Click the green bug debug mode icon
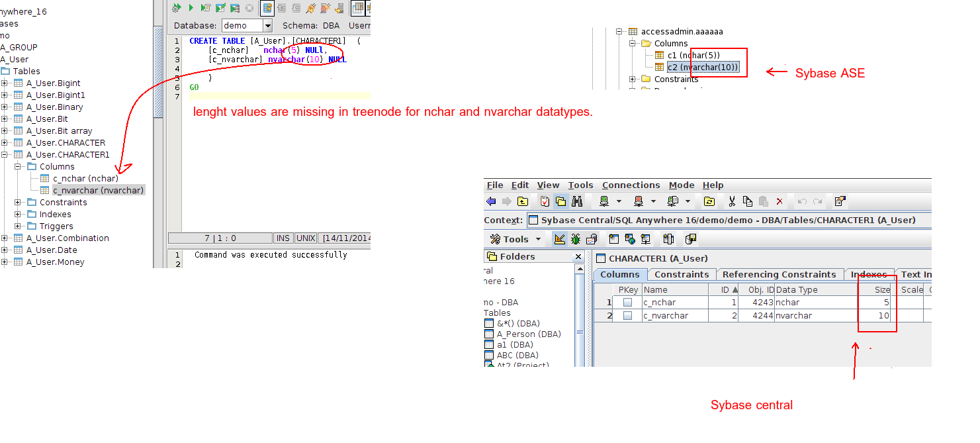 576,239
